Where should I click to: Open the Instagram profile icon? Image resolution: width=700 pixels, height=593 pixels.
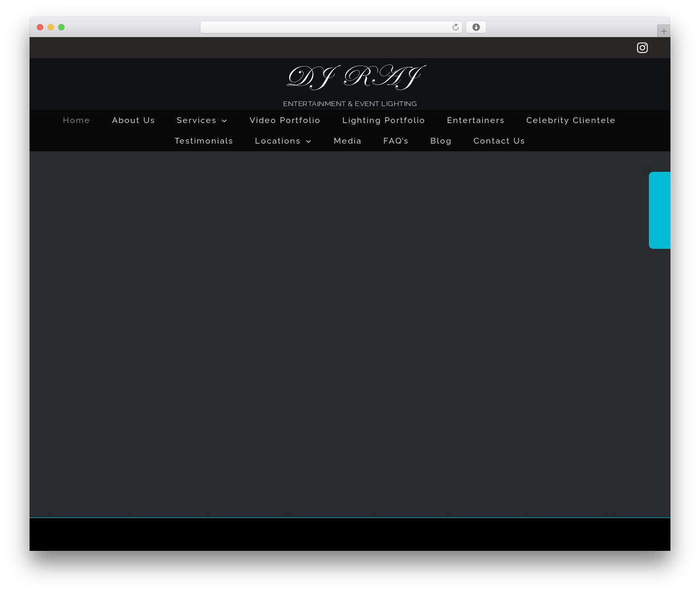643,48
